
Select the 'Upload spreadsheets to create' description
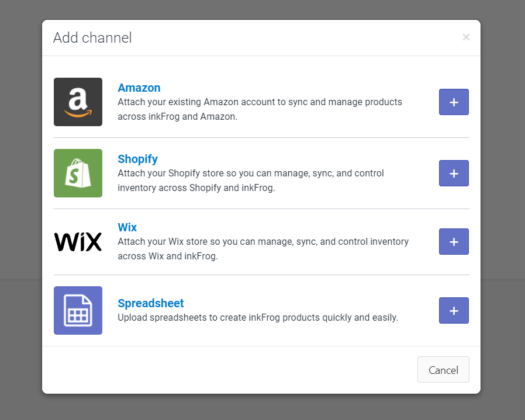pos(258,317)
